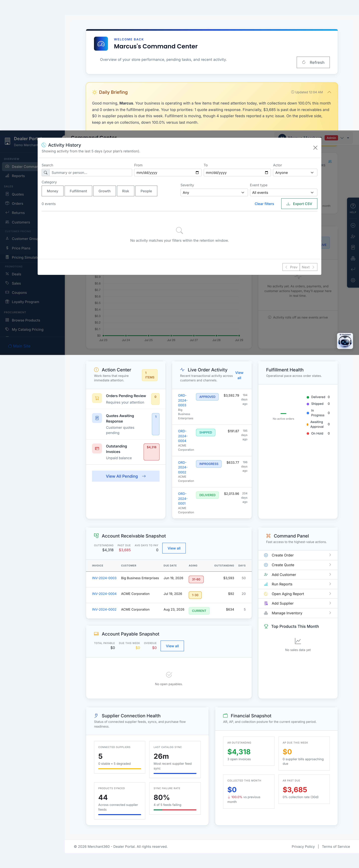
Task: Click the Account Payable Snapshot card icon
Action: coord(96,634)
